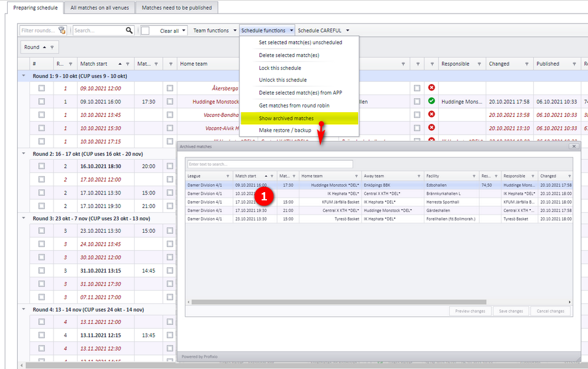Click the filter rounds funnel icon

[62, 31]
